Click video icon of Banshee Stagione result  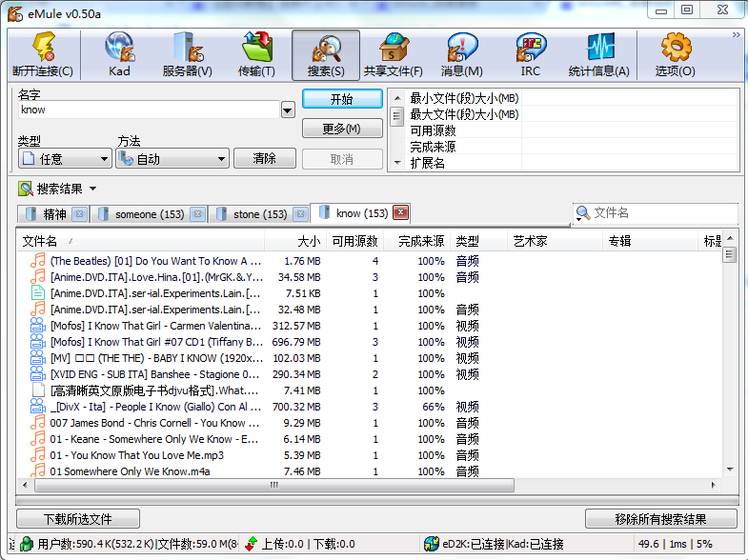[x=38, y=373]
